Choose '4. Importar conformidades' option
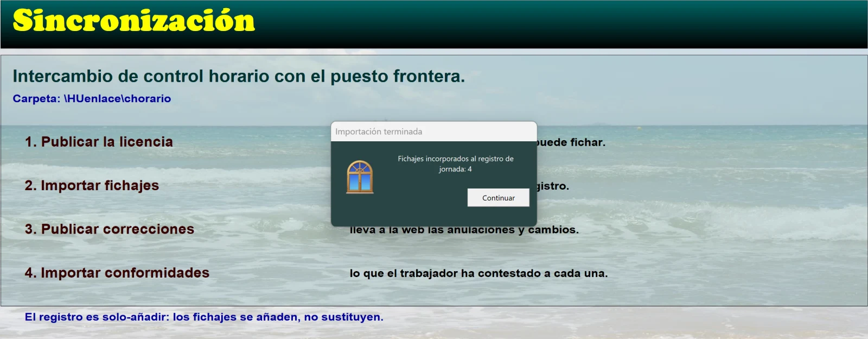This screenshot has height=339, width=868. click(x=117, y=273)
